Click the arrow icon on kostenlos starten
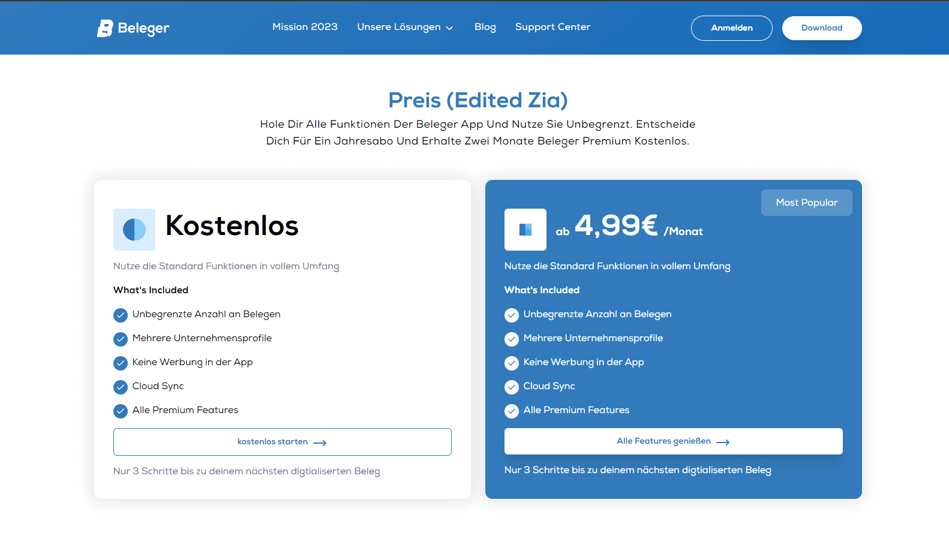 pos(320,442)
